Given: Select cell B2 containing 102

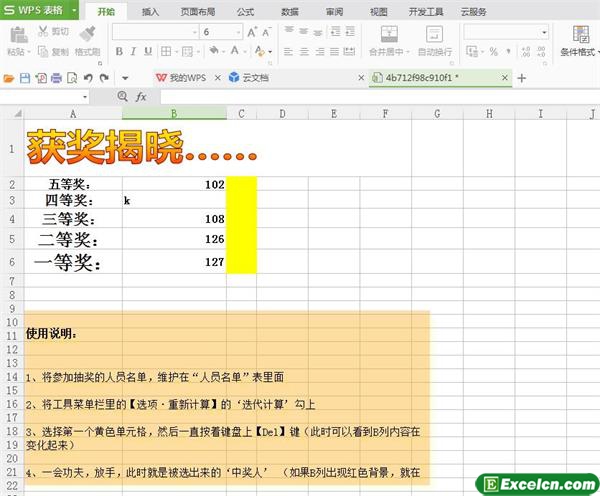Looking at the screenshot, I should tap(174, 184).
